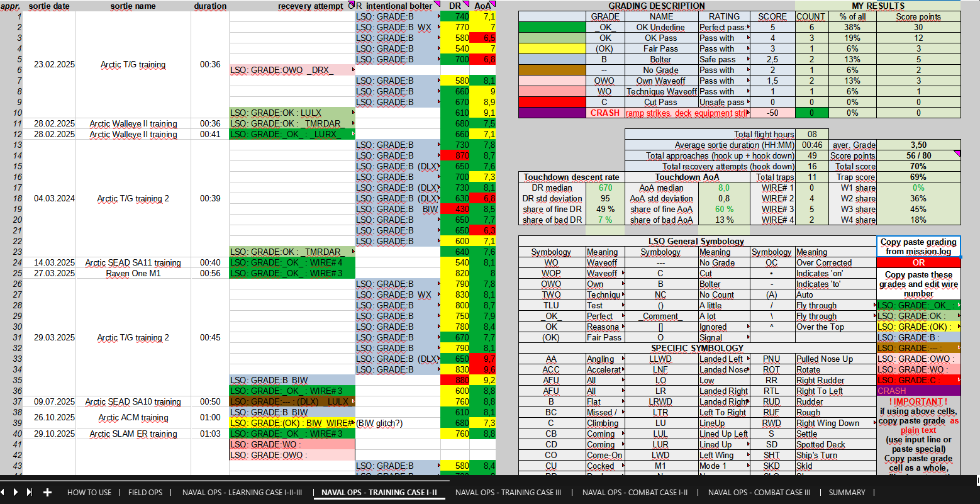Image resolution: width=980 pixels, height=504 pixels.
Task: Click the note marker on the Score points header
Action: tap(918, 16)
